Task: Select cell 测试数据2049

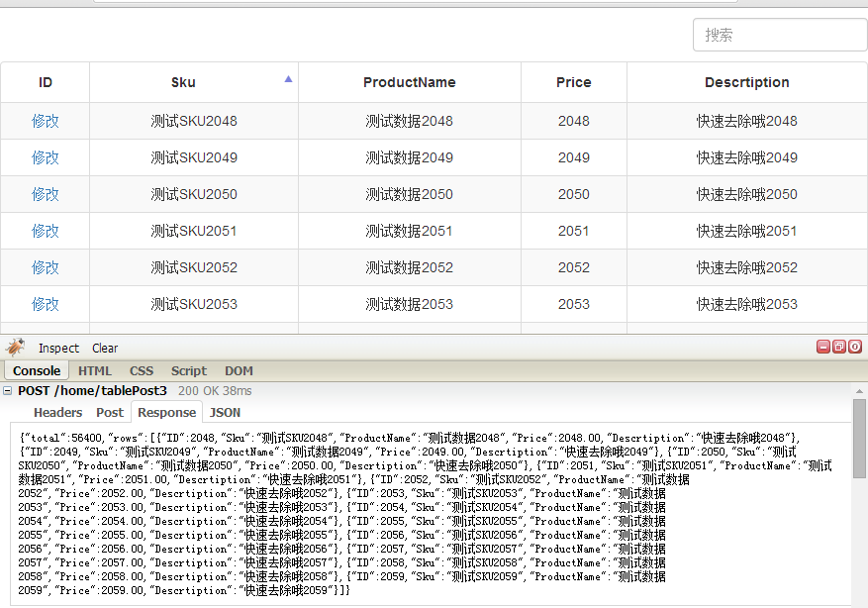Action: (410, 157)
